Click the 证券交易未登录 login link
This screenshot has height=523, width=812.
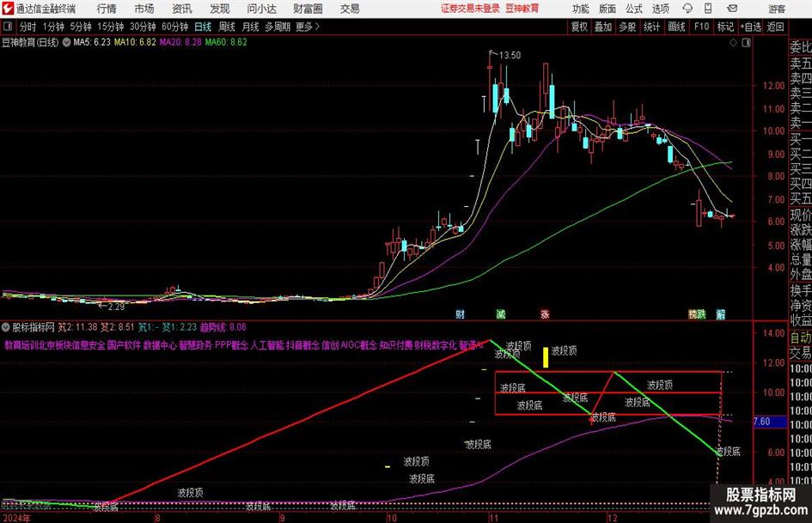470,9
